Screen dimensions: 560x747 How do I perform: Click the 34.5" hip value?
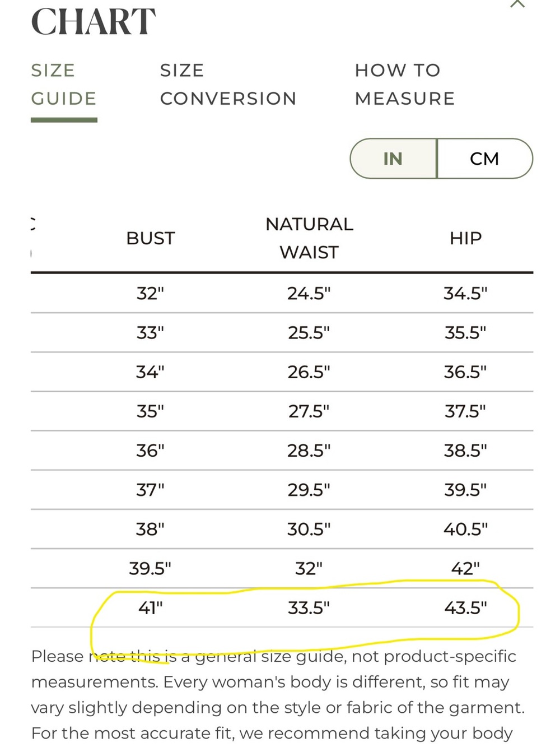pyautogui.click(x=465, y=293)
